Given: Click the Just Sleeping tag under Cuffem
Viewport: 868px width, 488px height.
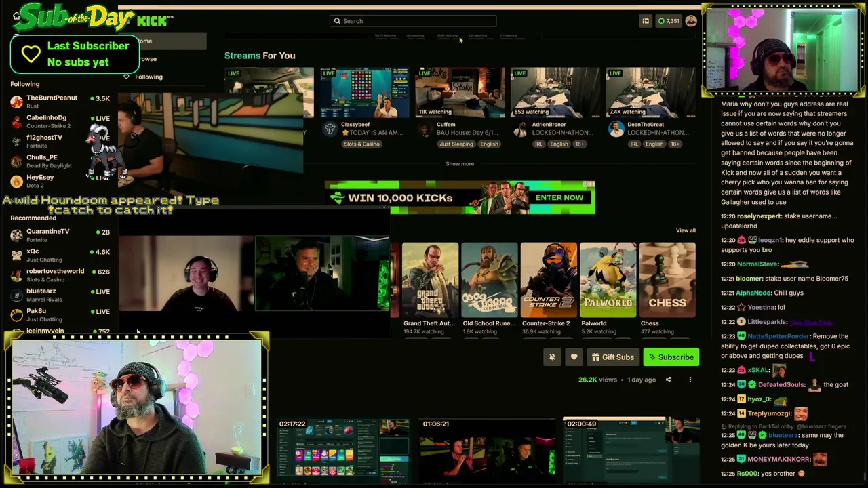Looking at the screenshot, I should tap(456, 144).
